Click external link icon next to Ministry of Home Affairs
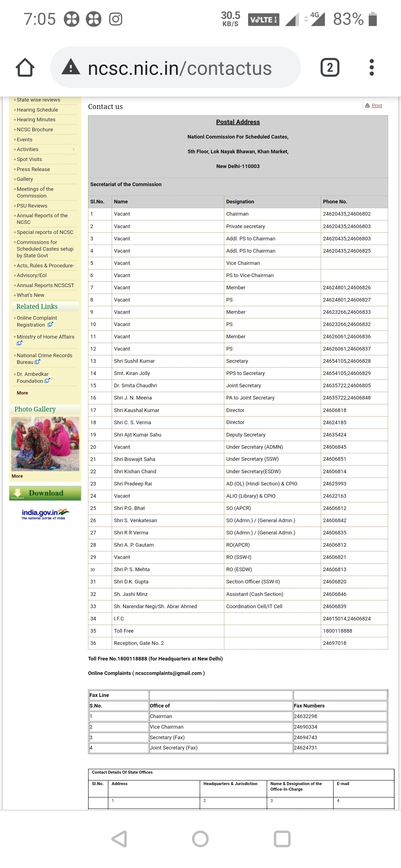 point(19,343)
